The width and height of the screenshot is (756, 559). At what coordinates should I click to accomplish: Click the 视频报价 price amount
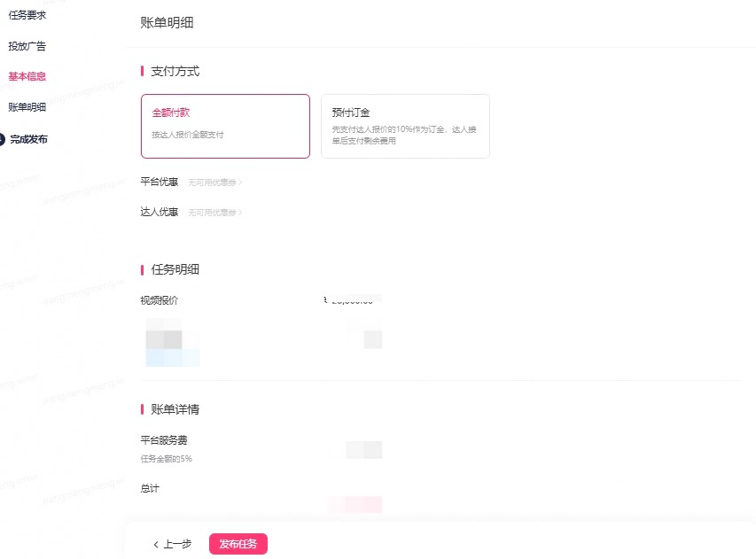353,299
